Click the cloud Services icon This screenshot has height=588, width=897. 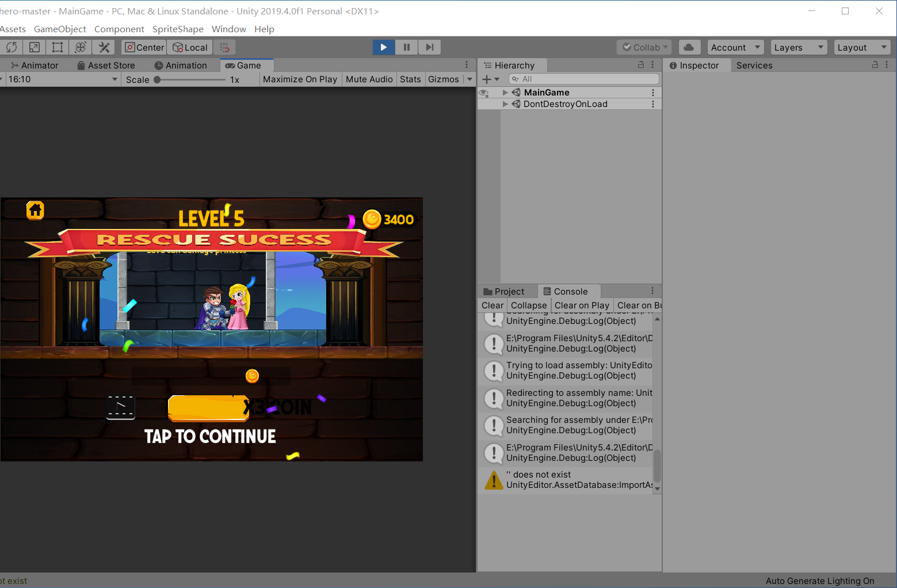pyautogui.click(x=689, y=47)
